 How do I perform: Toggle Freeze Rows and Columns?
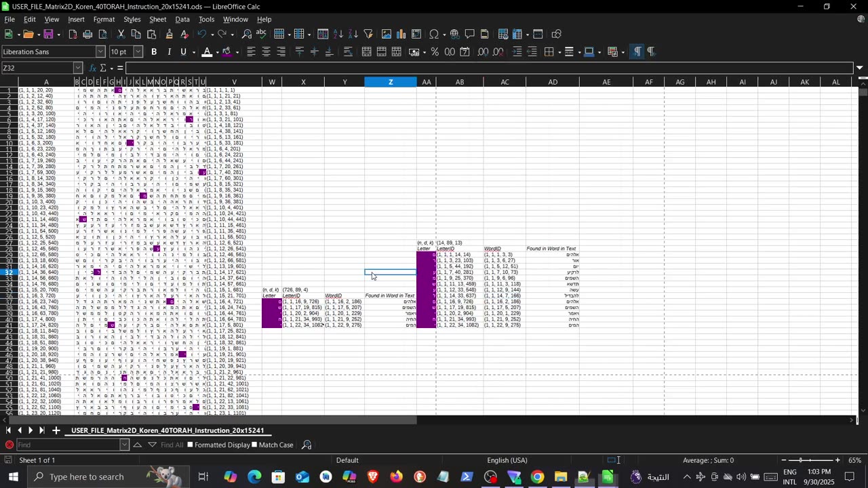[x=517, y=34]
